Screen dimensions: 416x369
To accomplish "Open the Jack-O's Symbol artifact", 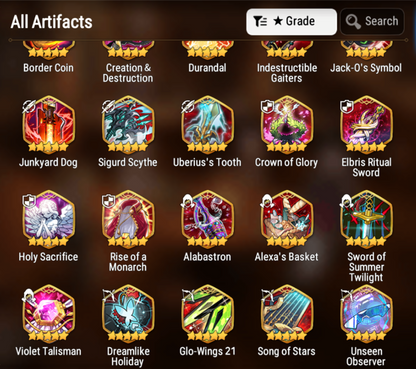I will [366, 50].
